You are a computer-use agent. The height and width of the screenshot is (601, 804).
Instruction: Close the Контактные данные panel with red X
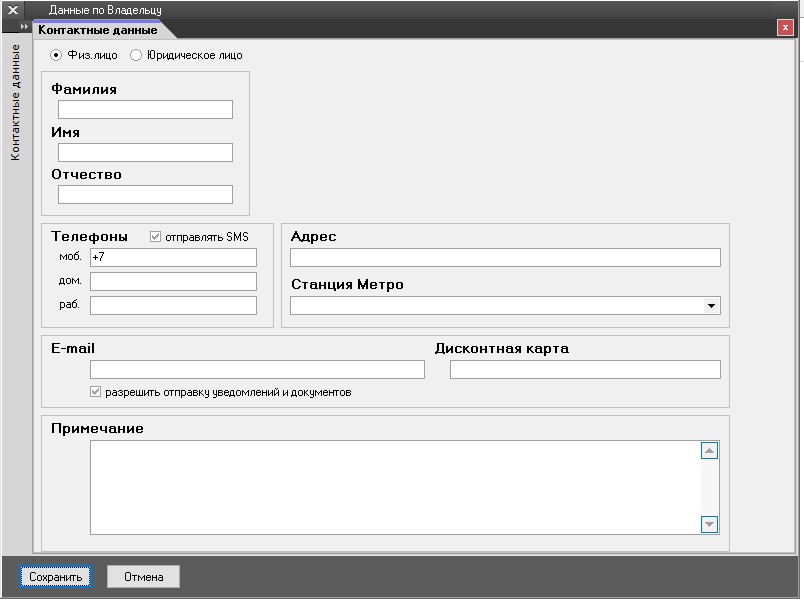(785, 28)
